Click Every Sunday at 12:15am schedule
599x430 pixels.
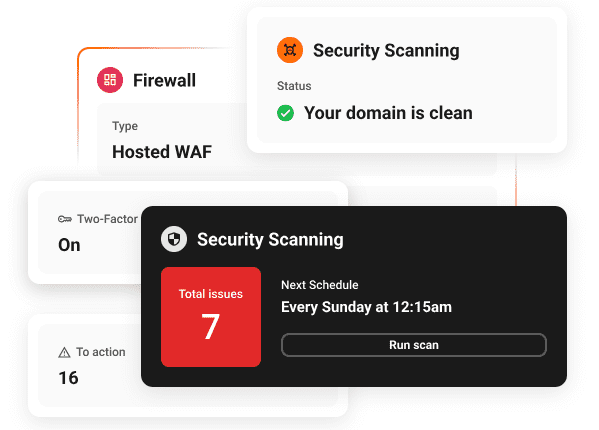[x=366, y=307]
